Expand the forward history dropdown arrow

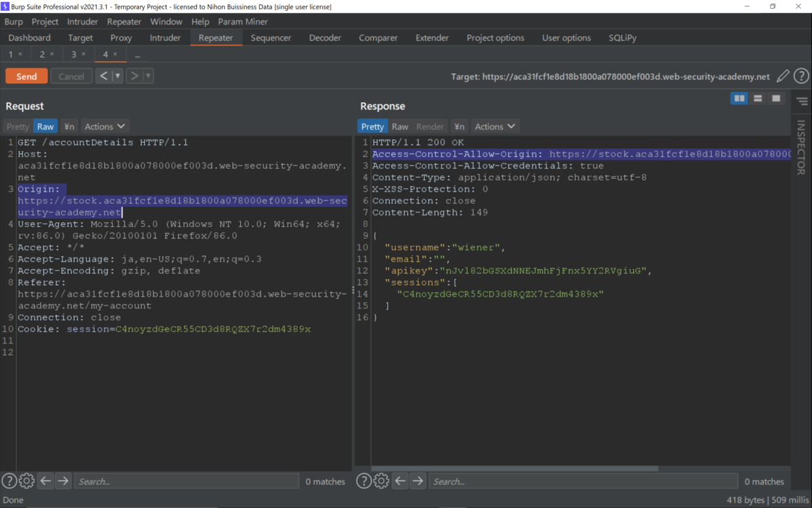(x=148, y=76)
